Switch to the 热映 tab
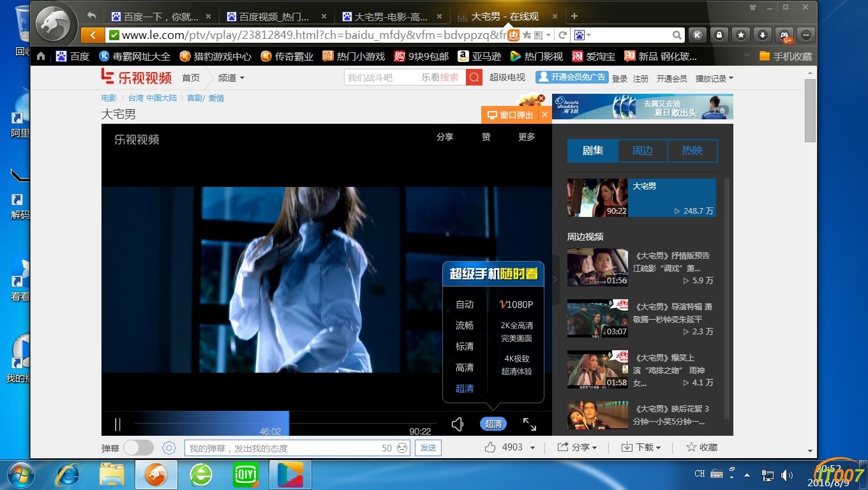 click(x=692, y=151)
